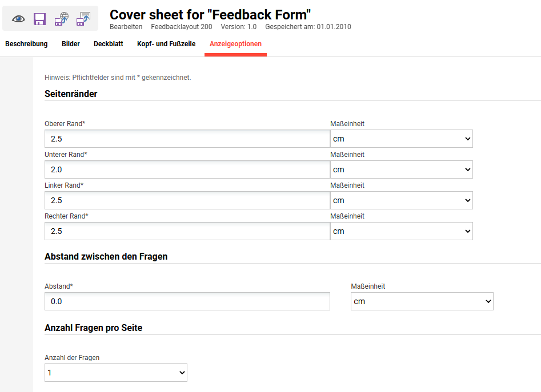Viewport: 541px width, 392px height.
Task: Click the eye preview icon
Action: [18, 19]
